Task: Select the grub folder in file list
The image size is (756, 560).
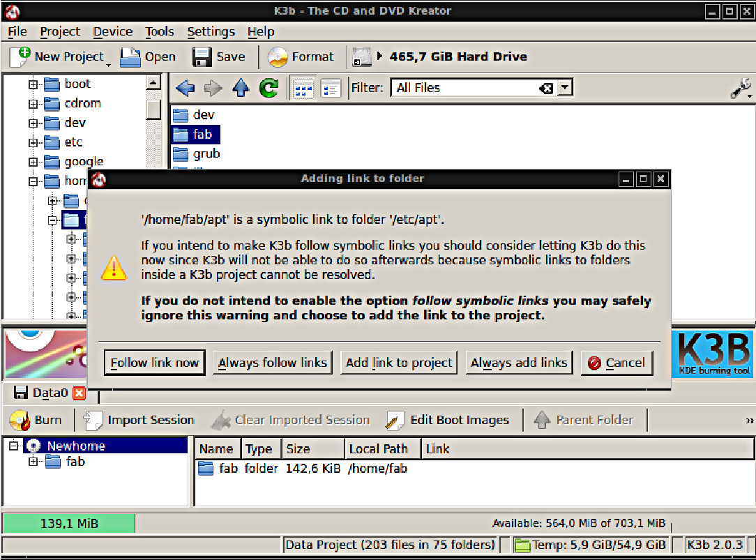Action: click(x=197, y=154)
